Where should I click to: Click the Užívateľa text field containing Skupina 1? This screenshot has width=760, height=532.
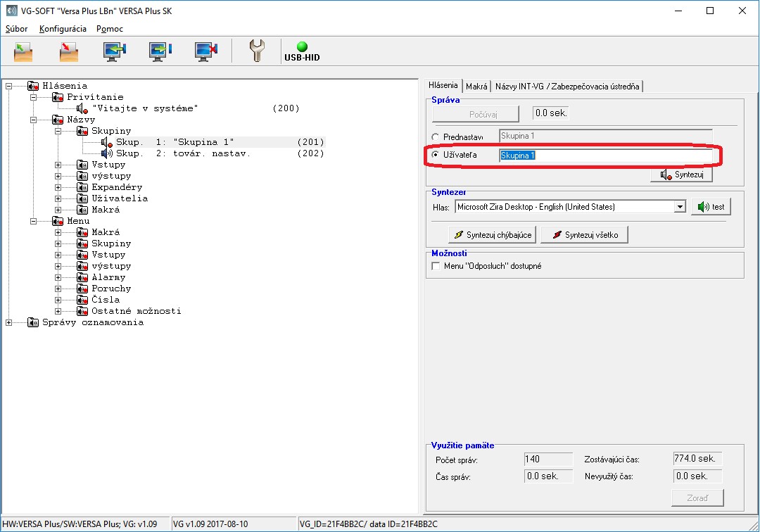(605, 155)
